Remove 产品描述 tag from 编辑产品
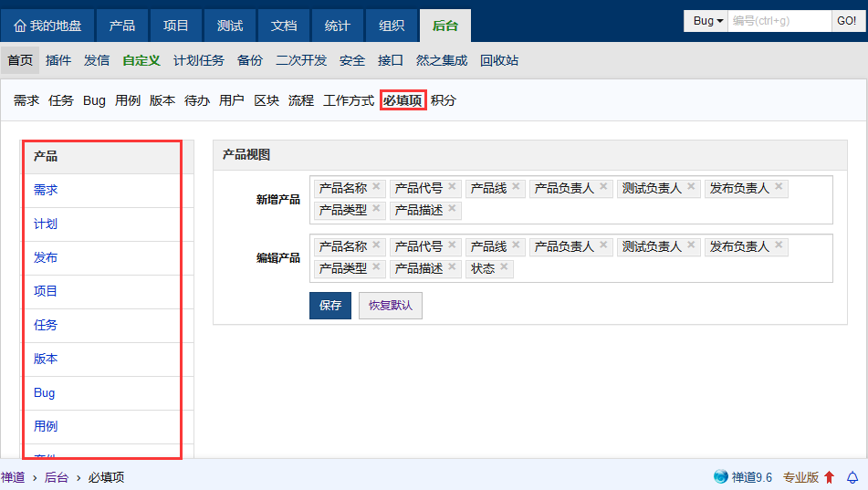The height and width of the screenshot is (490, 868). pos(452,266)
